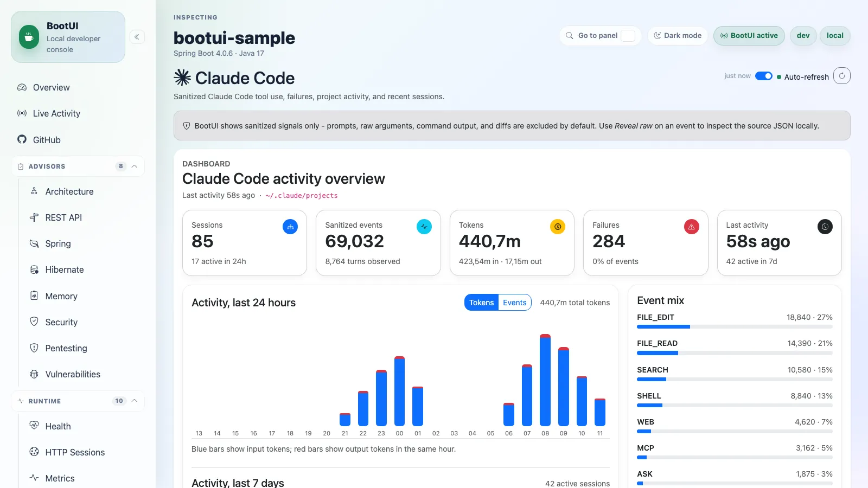868x488 pixels.
Task: Click the shield icon in info banner
Action: point(187,126)
